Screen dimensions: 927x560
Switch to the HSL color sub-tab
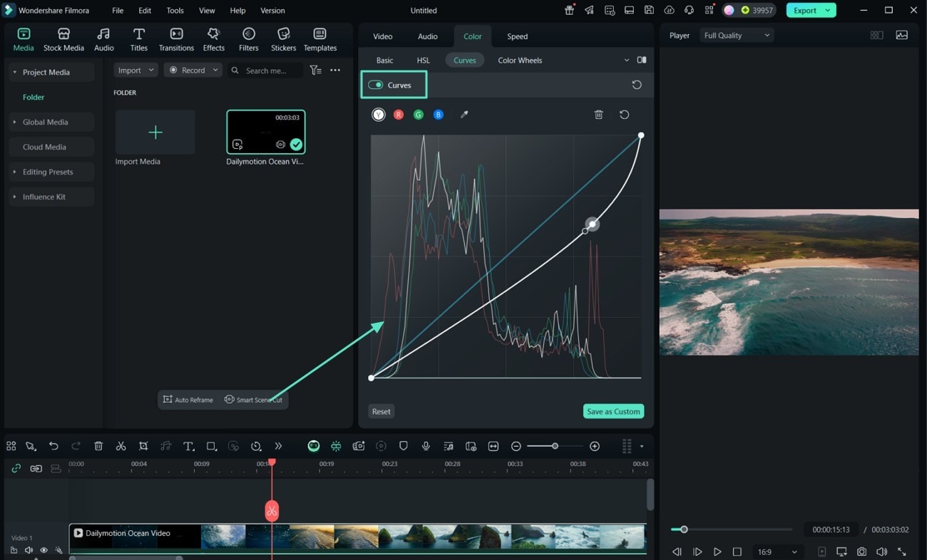coord(424,61)
